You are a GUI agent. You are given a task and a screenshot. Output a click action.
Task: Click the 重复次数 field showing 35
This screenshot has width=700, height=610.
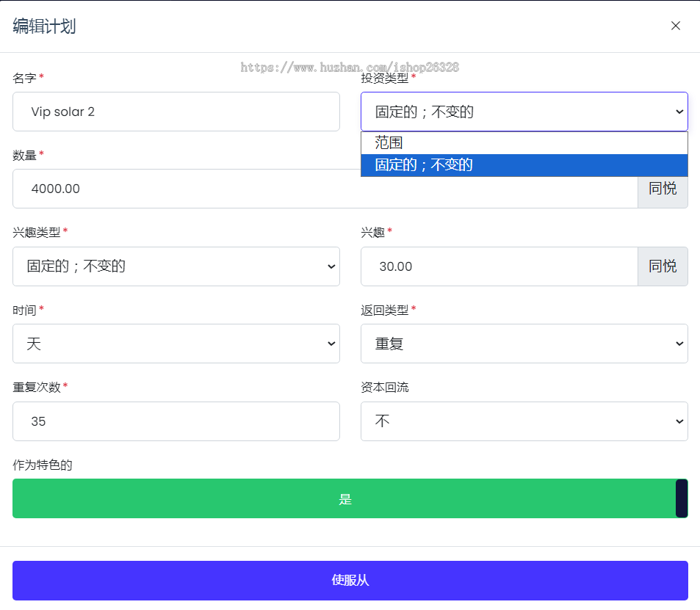tap(176, 421)
